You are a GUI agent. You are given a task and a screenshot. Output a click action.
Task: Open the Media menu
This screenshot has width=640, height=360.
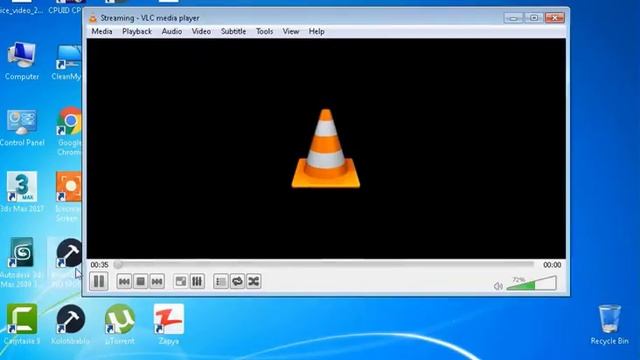pyautogui.click(x=102, y=31)
